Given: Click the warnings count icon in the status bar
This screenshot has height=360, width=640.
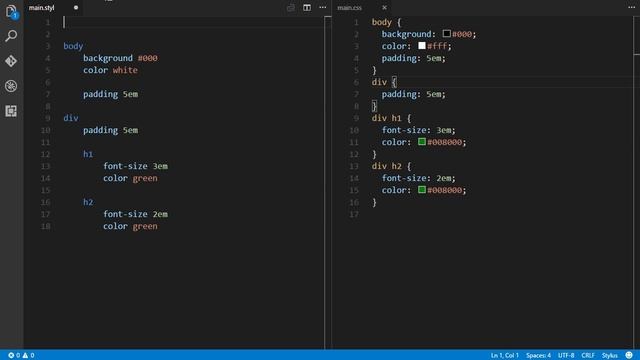Looking at the screenshot, I should coord(25,356).
